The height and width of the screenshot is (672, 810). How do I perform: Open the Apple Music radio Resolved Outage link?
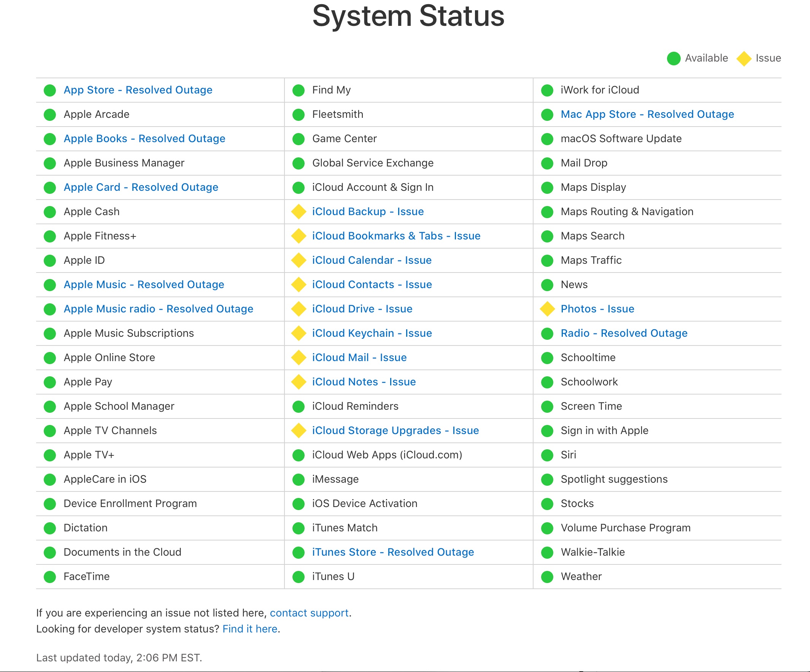point(159,309)
